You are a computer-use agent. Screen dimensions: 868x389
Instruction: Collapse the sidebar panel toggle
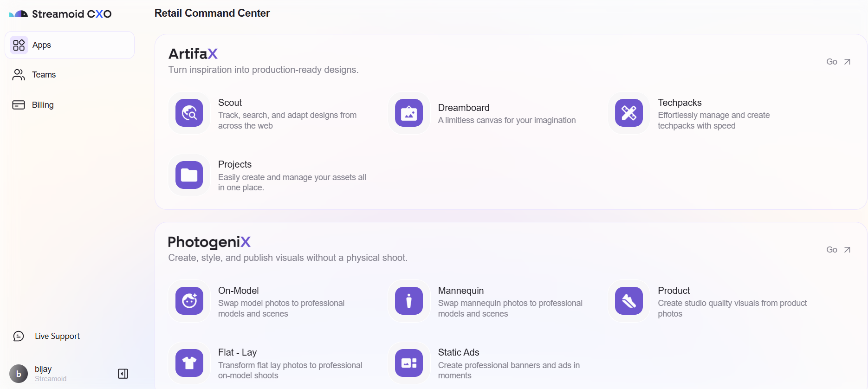click(x=123, y=374)
